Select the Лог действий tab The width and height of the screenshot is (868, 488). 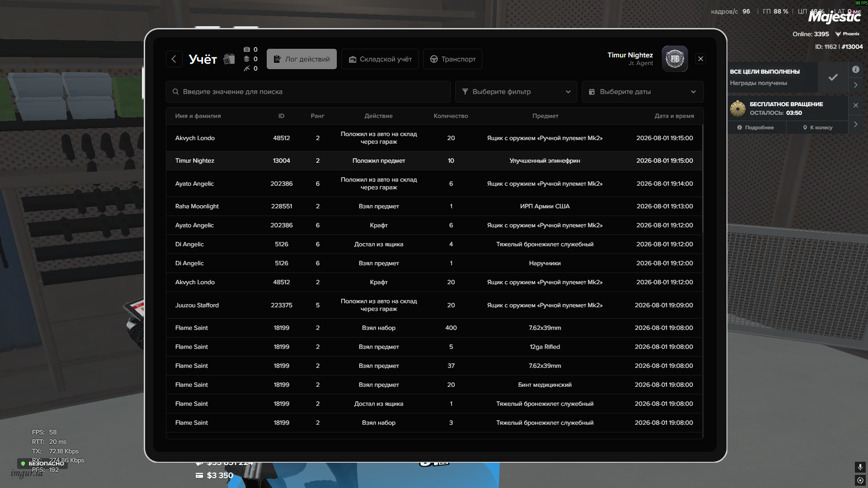pos(302,59)
